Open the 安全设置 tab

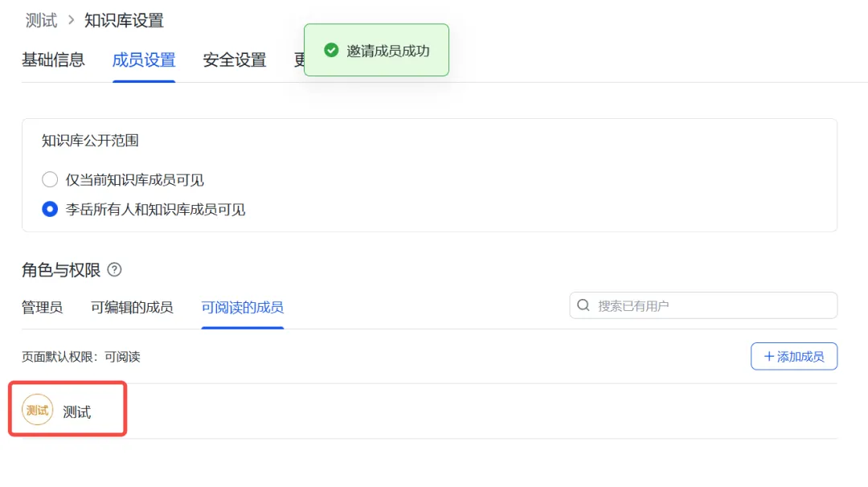coord(235,59)
